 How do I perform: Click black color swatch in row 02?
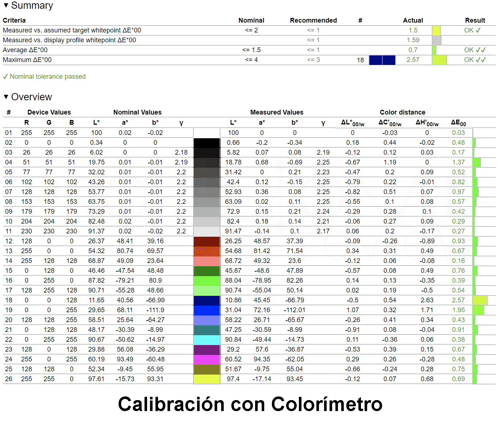pos(207,143)
